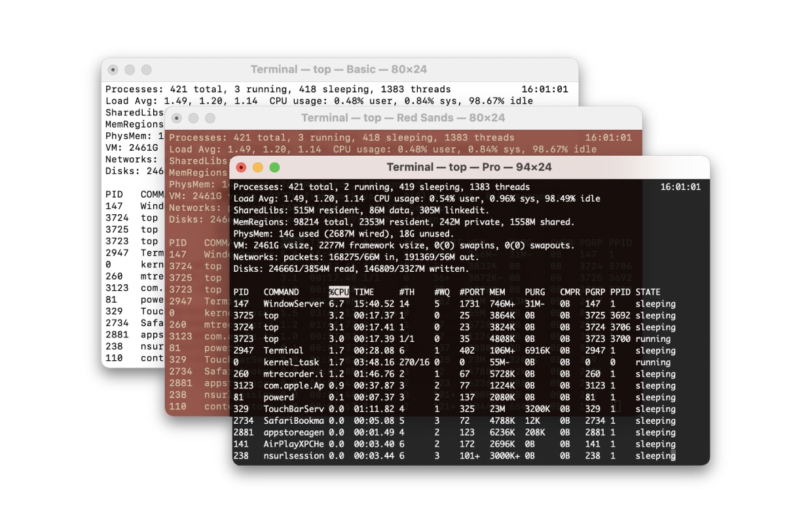Click the COMMAND column header in Pro window
Screen dimensions: 812x524
[281, 292]
